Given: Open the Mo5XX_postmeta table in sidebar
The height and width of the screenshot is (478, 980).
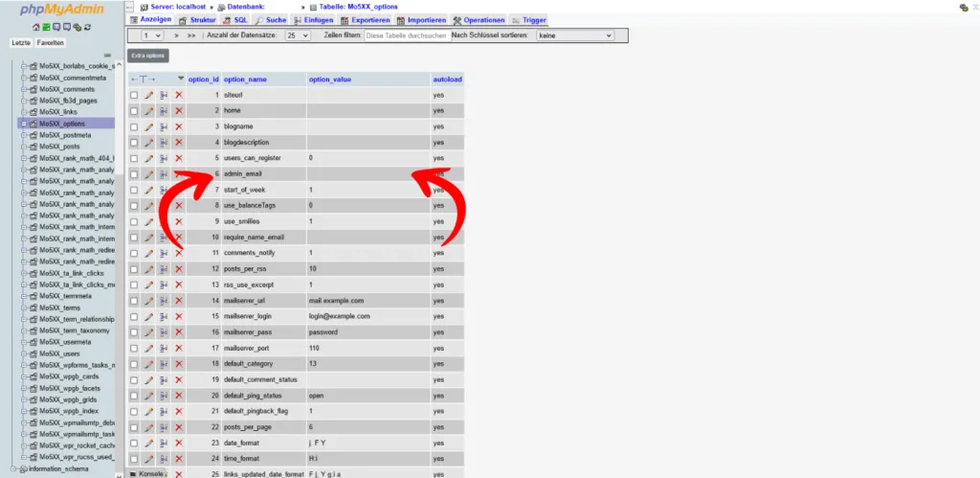Looking at the screenshot, I should 65,135.
